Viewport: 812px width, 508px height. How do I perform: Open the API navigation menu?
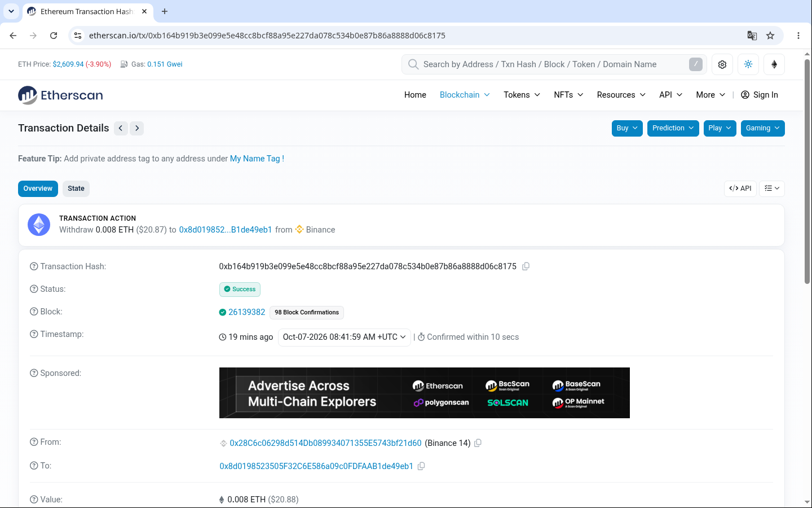coord(670,95)
